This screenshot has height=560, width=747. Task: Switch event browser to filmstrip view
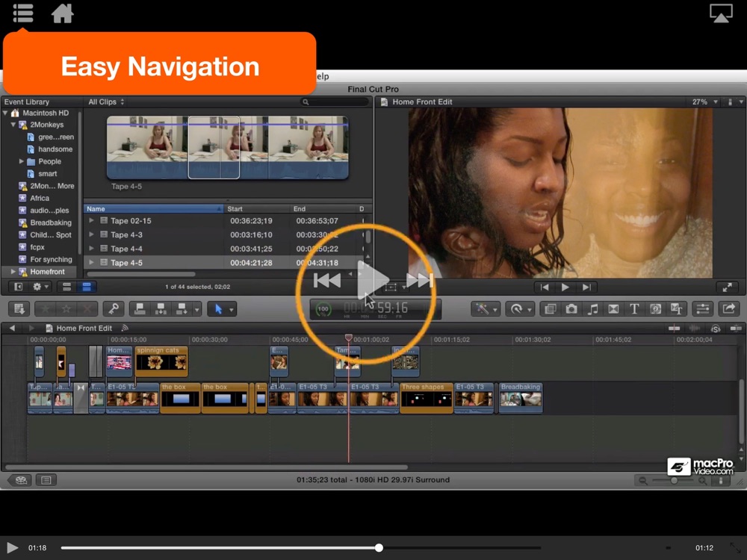pyautogui.click(x=66, y=287)
